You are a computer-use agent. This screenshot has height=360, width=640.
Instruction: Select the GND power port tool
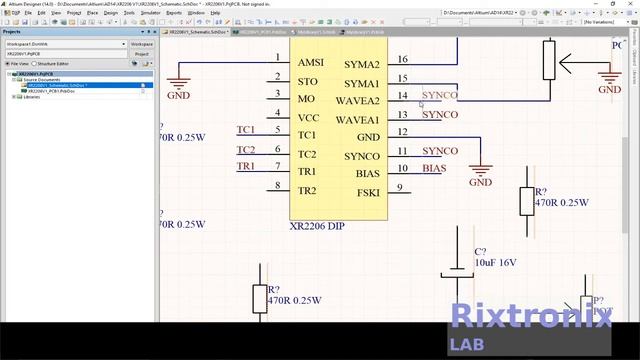coord(295,22)
